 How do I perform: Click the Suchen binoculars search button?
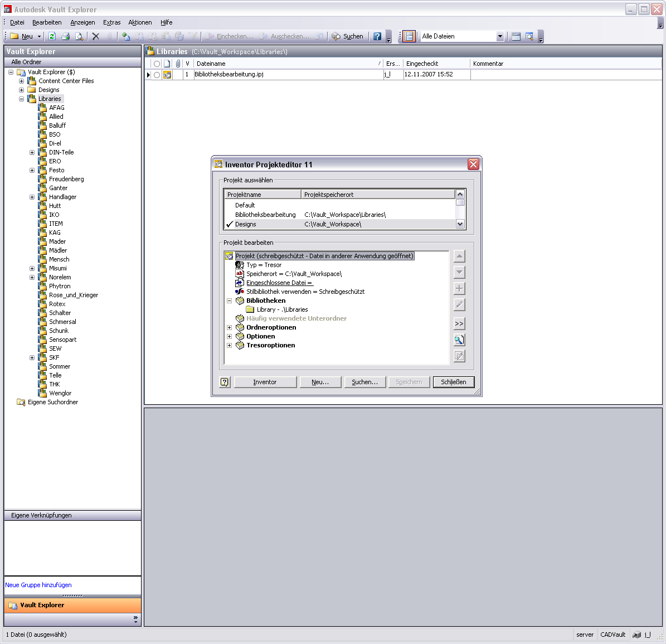(x=347, y=37)
